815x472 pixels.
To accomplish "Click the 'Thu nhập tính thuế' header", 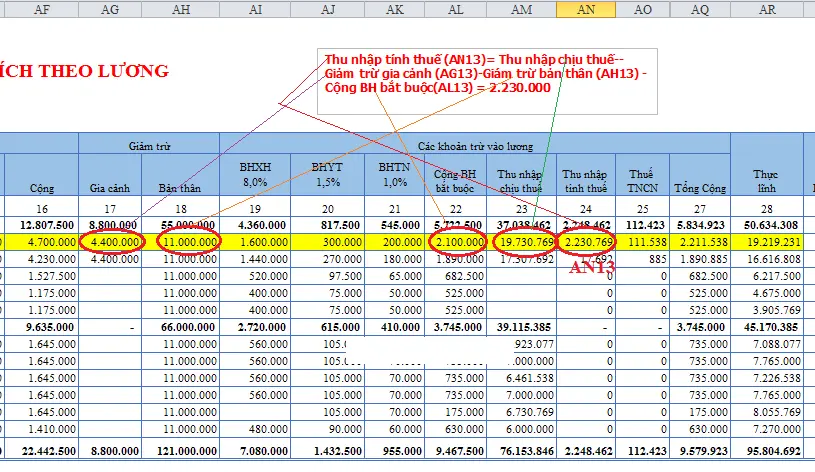I will coord(586,175).
